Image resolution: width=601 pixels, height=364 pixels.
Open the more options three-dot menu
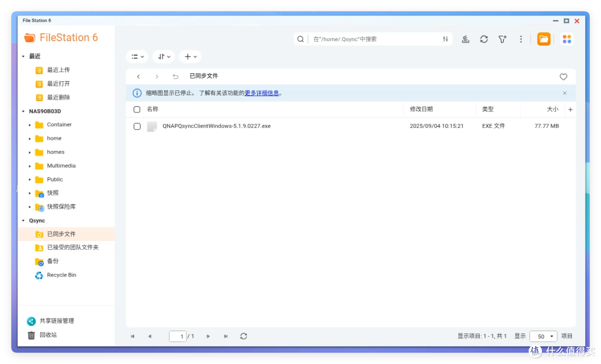[520, 39]
